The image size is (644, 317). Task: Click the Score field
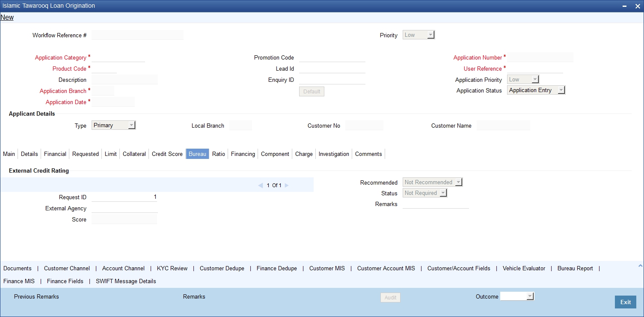coord(124,219)
